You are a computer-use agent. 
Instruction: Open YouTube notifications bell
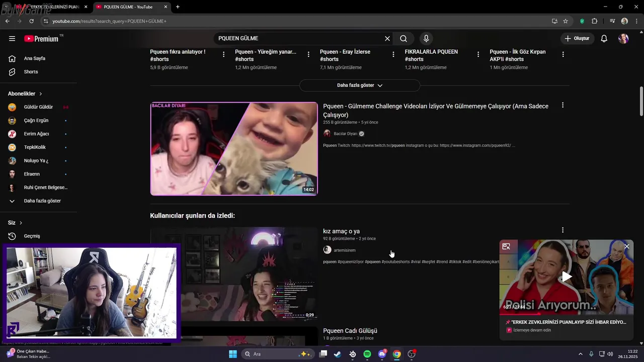pos(604,39)
